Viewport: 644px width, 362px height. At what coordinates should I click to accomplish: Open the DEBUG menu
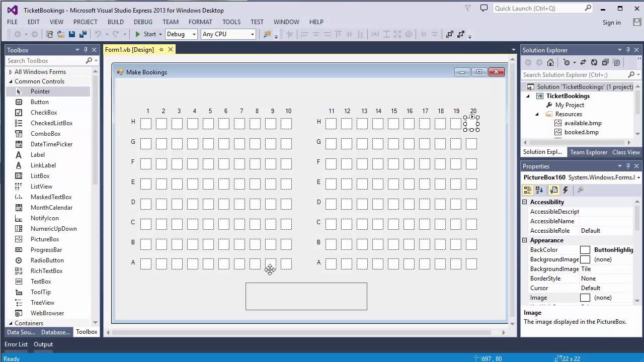tap(142, 22)
